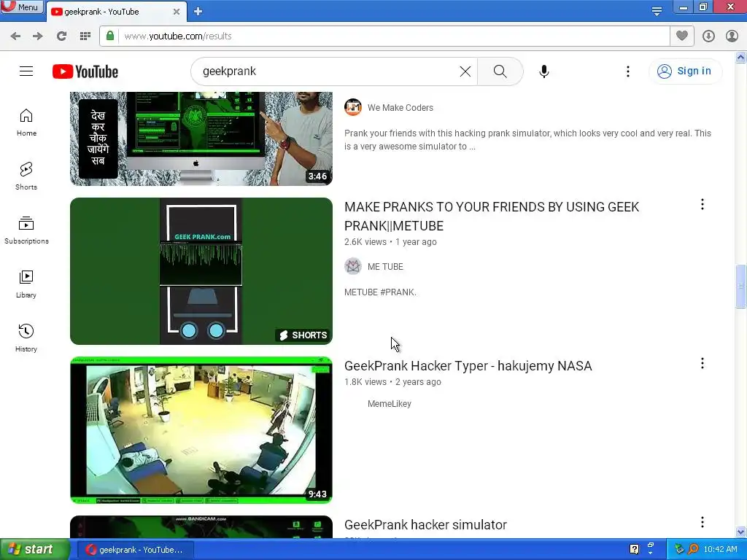Open the BANDICAM hacker simulator thumbnail
This screenshot has width=747, height=560.
coord(201,527)
